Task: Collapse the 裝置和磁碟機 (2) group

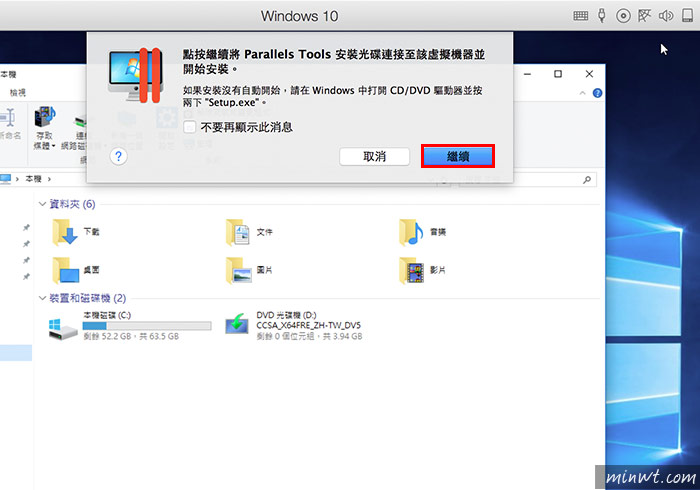Action: coord(42,298)
